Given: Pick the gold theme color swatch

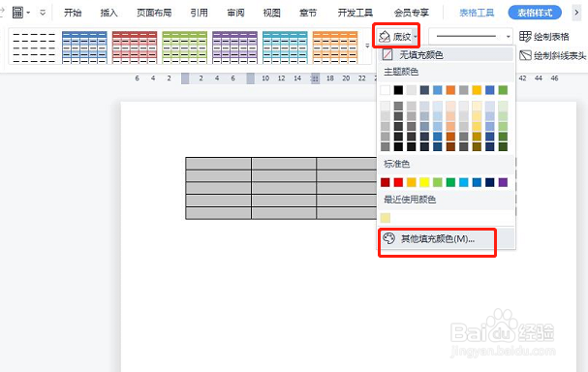Looking at the screenshot, I should tap(477, 90).
